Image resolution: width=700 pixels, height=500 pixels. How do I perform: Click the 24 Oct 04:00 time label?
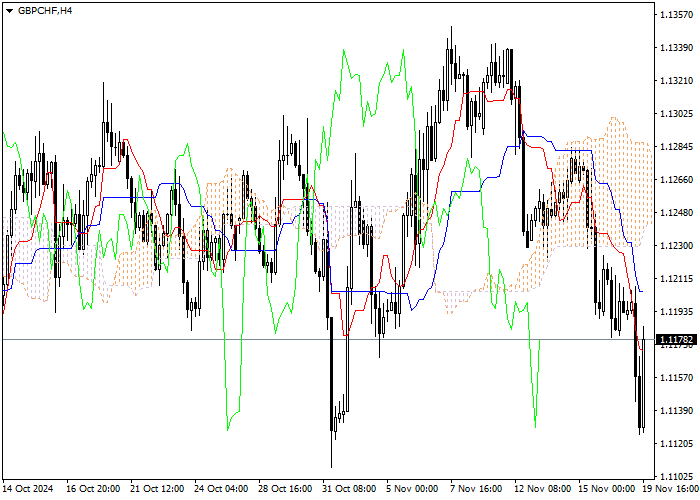click(221, 489)
